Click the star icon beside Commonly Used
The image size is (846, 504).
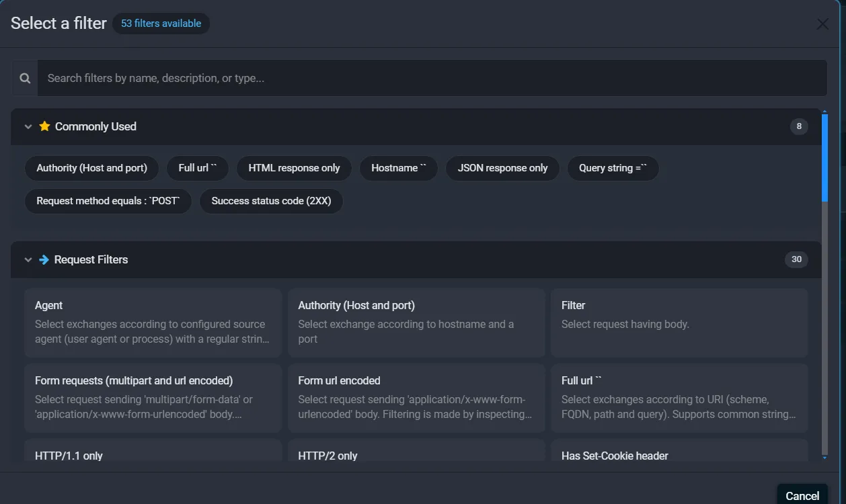click(44, 126)
